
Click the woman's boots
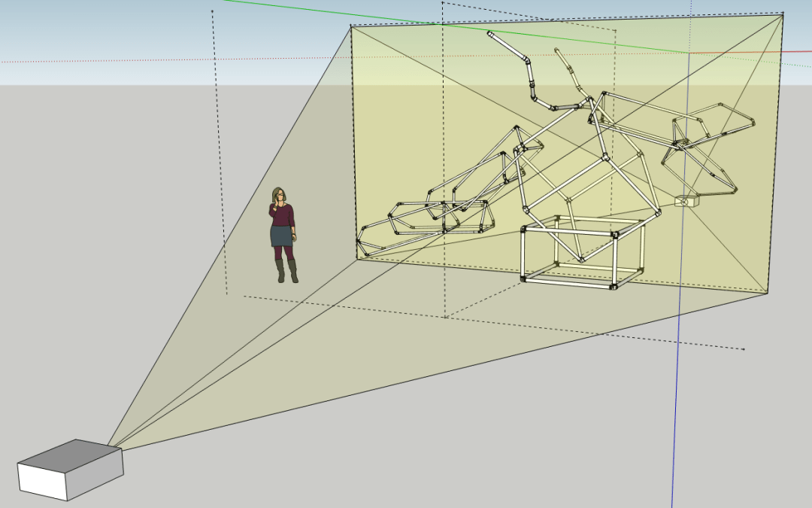(286, 272)
